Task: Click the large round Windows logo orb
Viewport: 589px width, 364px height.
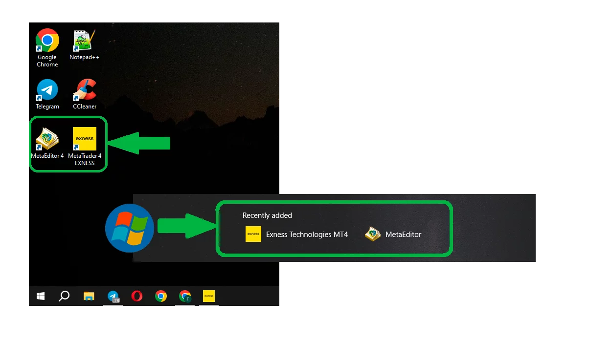Action: [x=130, y=228]
